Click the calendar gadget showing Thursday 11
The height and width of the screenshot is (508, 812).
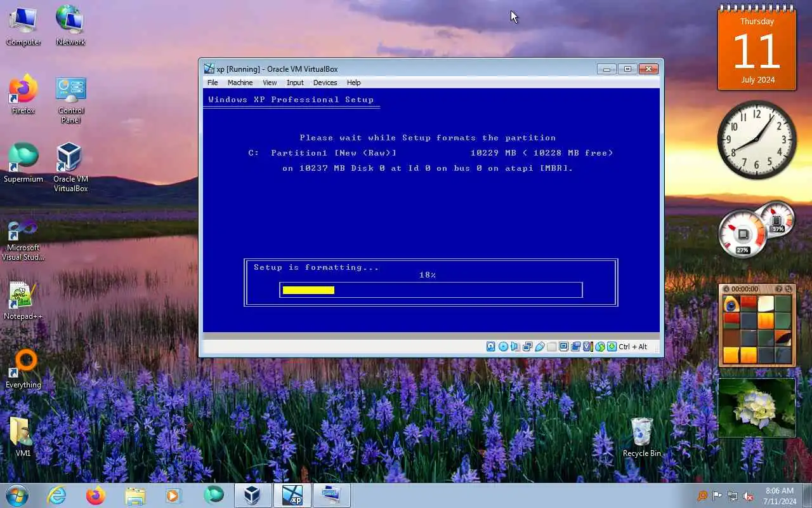click(756, 48)
